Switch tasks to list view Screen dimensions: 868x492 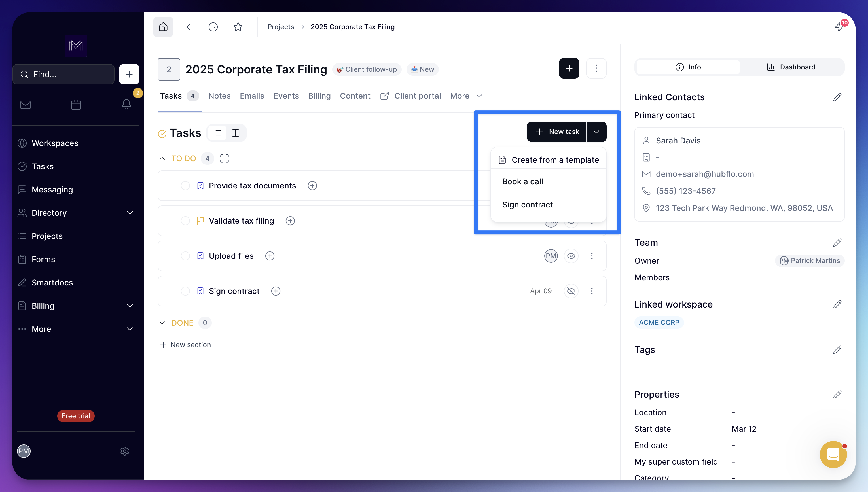[x=217, y=133]
